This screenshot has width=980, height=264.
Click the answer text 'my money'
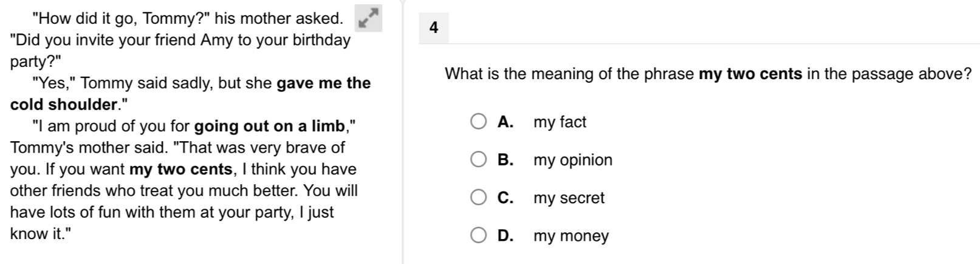[x=571, y=236]
